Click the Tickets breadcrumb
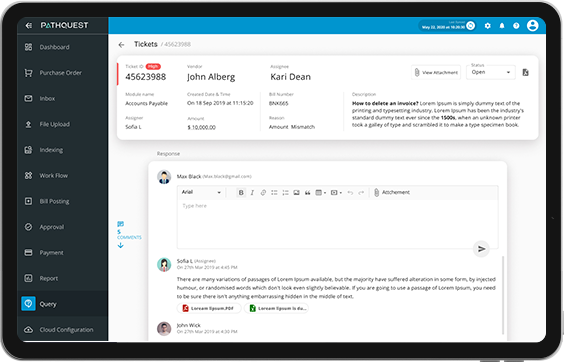 coord(146,44)
